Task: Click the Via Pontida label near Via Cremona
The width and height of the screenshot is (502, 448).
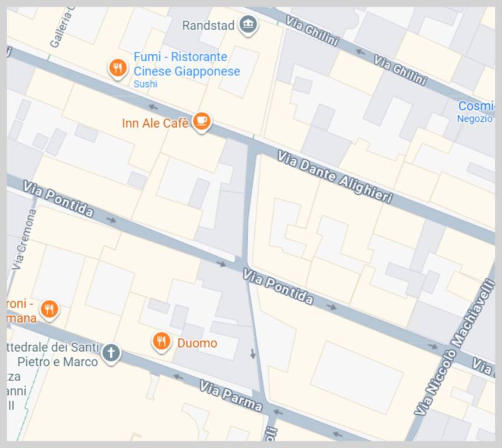Action: click(58, 198)
